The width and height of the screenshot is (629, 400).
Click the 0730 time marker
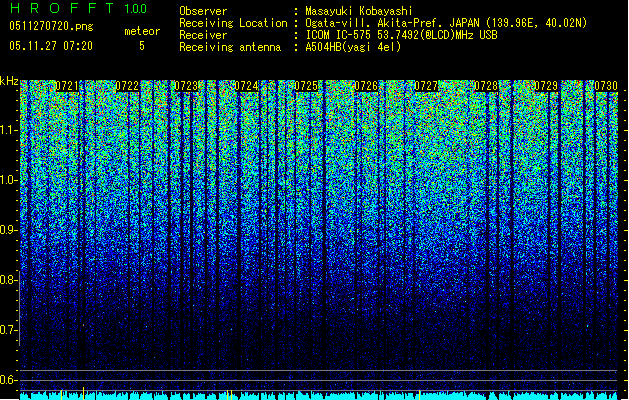click(x=606, y=86)
